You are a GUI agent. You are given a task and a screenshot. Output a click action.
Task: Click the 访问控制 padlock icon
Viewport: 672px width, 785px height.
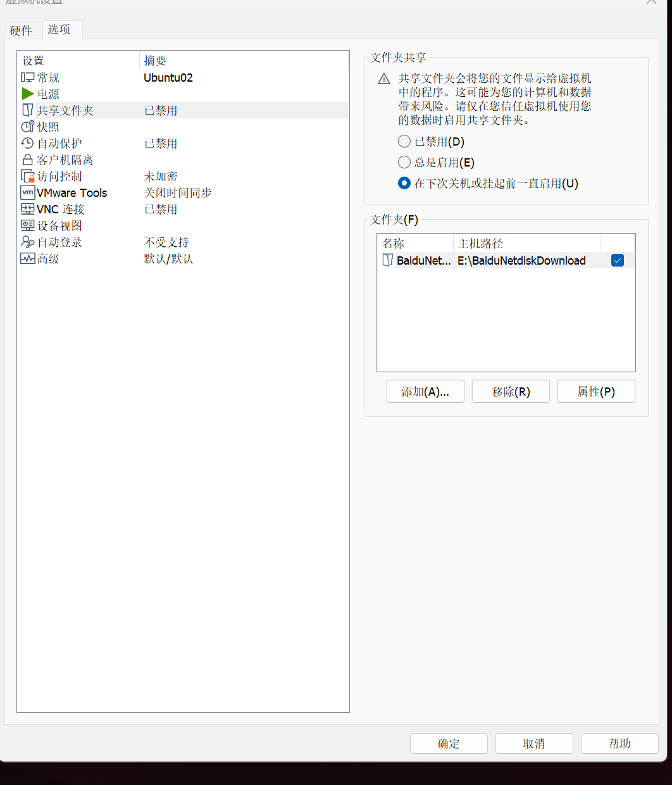coord(27,176)
